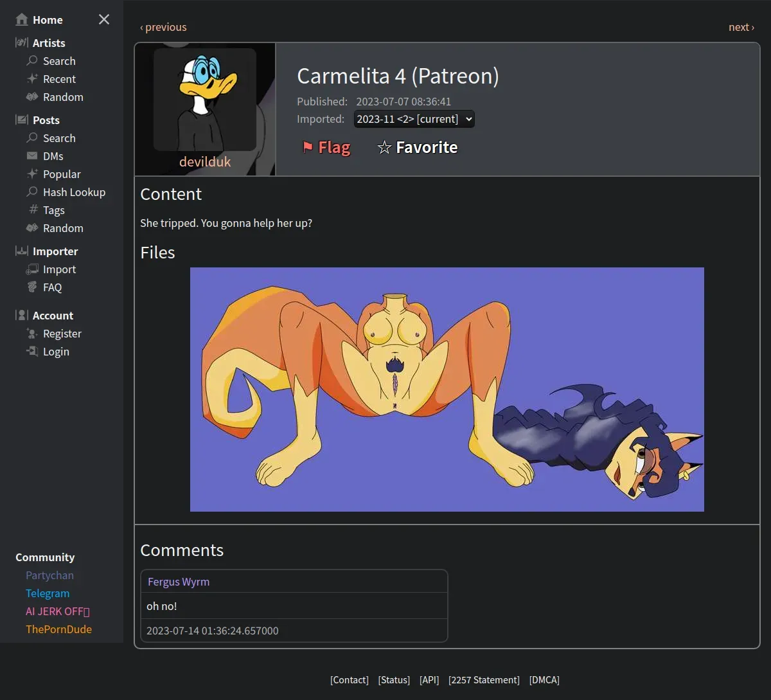The image size is (771, 700).
Task: Click the post title Carmelita 4 (Patreon)
Action: 398,76
